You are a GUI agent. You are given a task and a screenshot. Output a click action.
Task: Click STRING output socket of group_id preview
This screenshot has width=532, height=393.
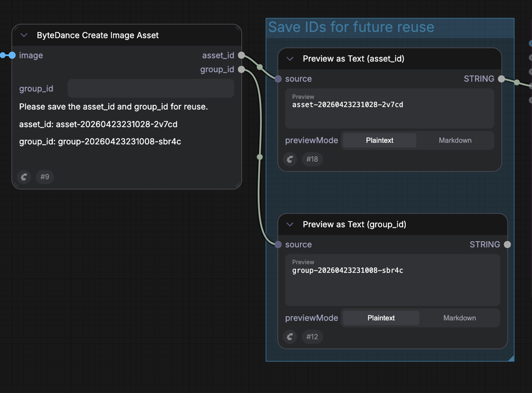(507, 244)
